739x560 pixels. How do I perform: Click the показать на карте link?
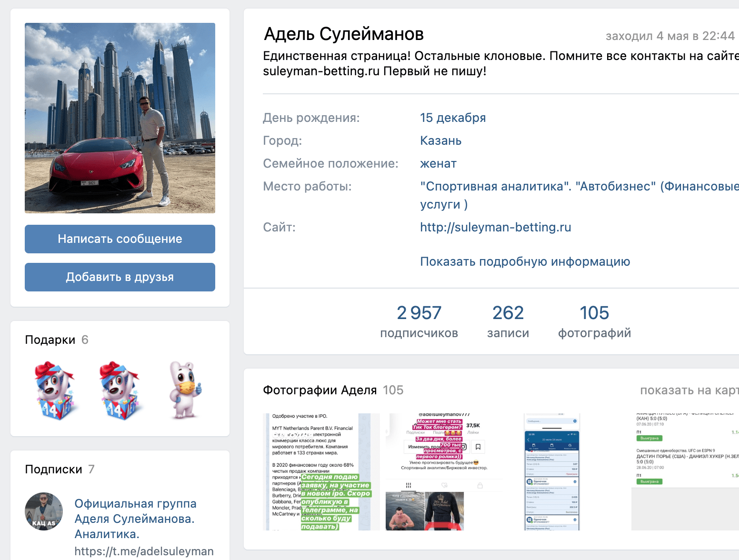pyautogui.click(x=689, y=390)
